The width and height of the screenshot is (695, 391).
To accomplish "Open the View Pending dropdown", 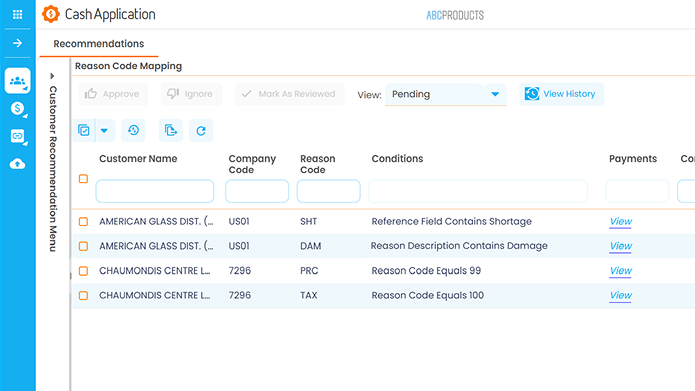I will pos(445,94).
